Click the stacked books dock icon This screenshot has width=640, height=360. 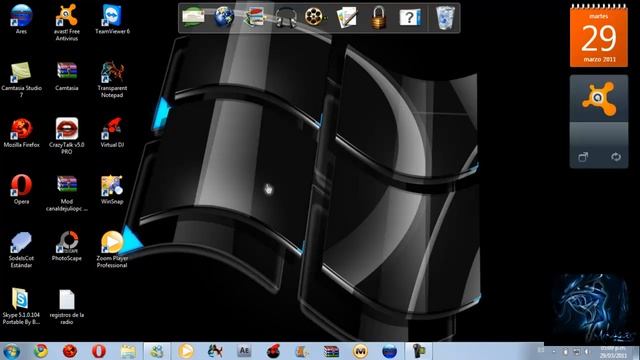[254, 18]
